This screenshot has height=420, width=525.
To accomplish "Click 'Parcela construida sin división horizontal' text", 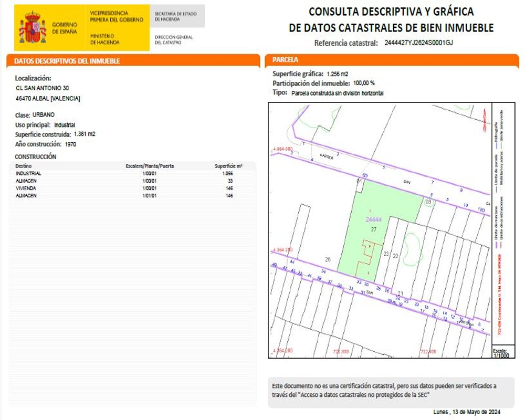I will [x=338, y=93].
